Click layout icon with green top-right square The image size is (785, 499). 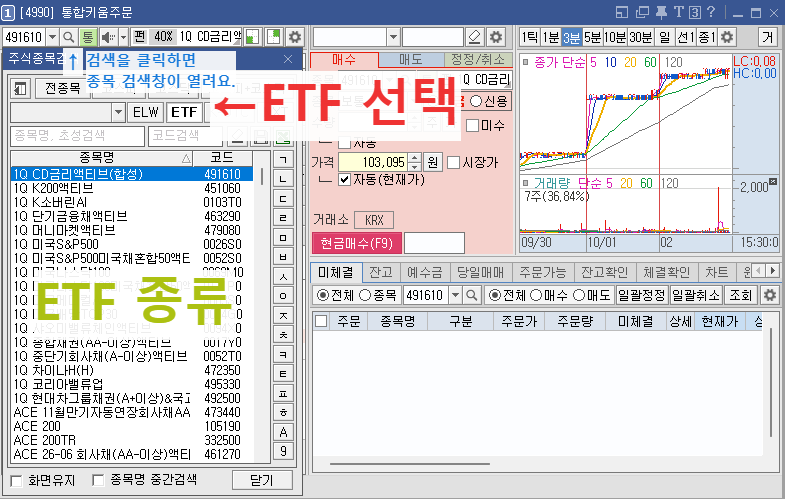coord(274,37)
